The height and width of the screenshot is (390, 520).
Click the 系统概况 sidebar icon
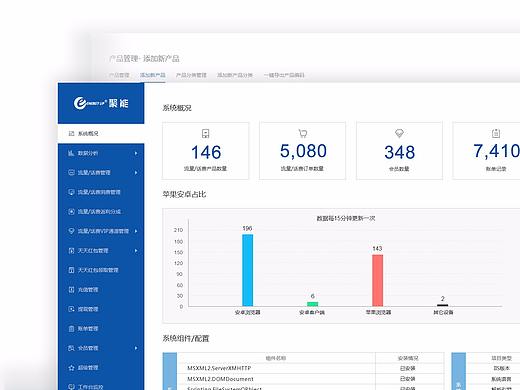click(71, 134)
